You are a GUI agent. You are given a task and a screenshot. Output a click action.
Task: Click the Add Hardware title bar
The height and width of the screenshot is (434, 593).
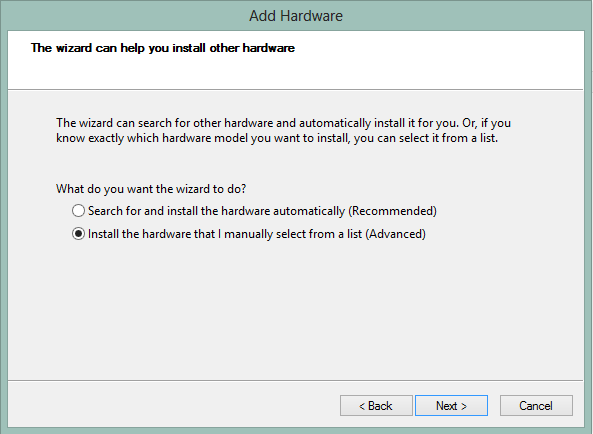(296, 16)
